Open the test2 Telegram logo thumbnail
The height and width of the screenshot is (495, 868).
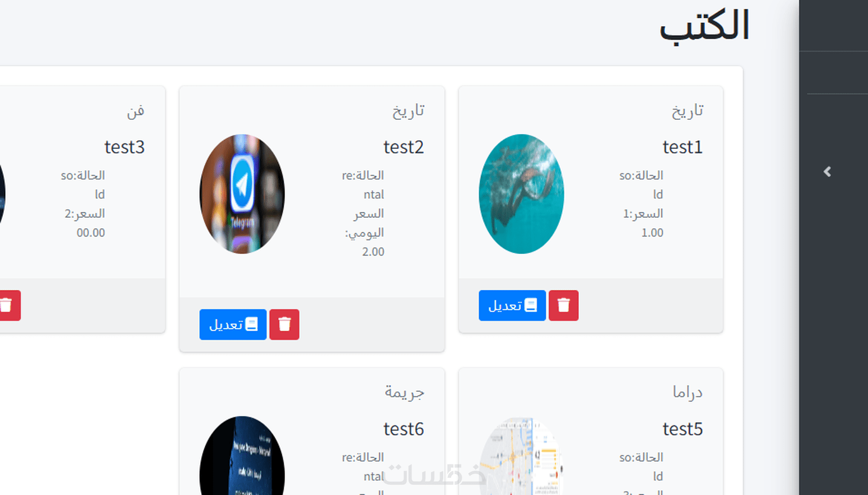(242, 194)
